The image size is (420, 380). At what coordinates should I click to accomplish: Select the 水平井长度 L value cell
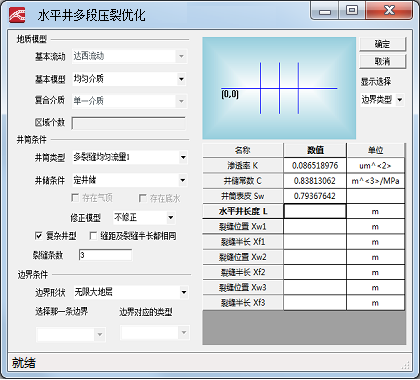tap(315, 211)
